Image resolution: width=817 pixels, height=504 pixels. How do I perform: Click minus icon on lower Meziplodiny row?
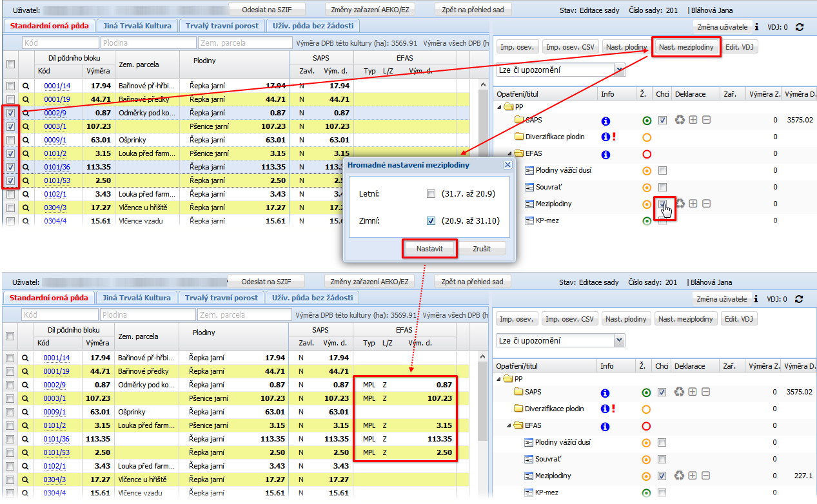coord(707,476)
